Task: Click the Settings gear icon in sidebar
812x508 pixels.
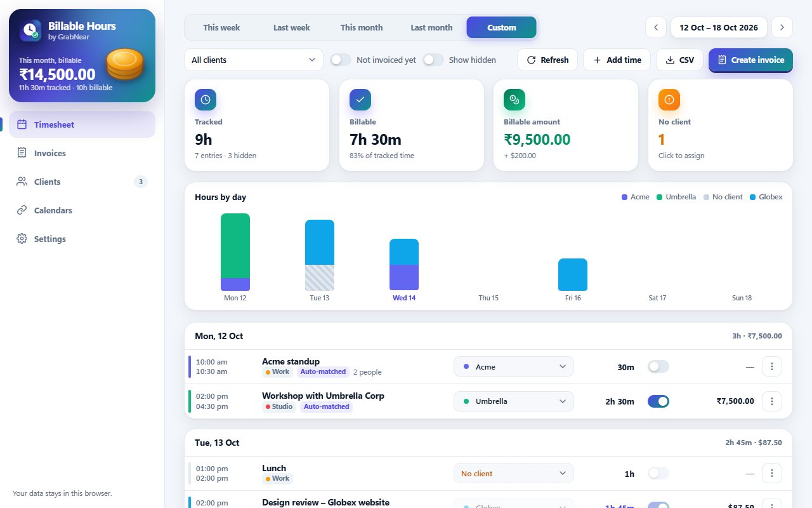Action: (22, 239)
